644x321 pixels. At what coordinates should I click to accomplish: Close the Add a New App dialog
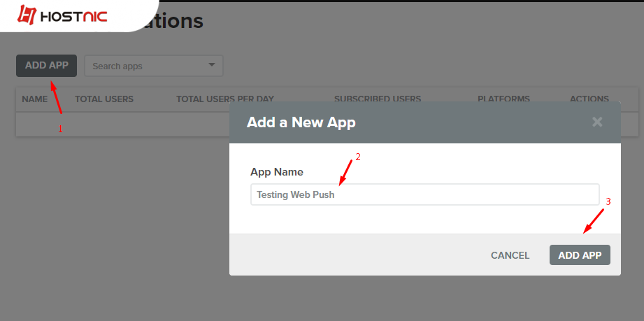pyautogui.click(x=597, y=122)
